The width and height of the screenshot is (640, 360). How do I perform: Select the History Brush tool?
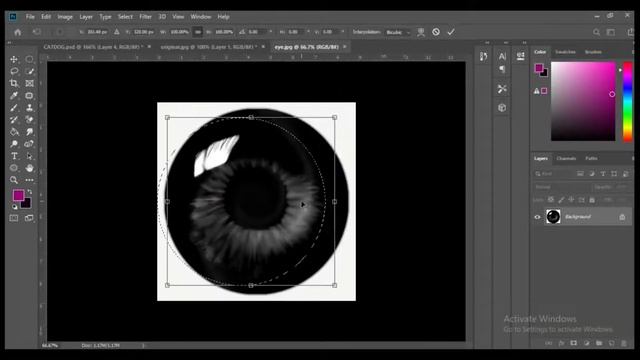pos(14,120)
